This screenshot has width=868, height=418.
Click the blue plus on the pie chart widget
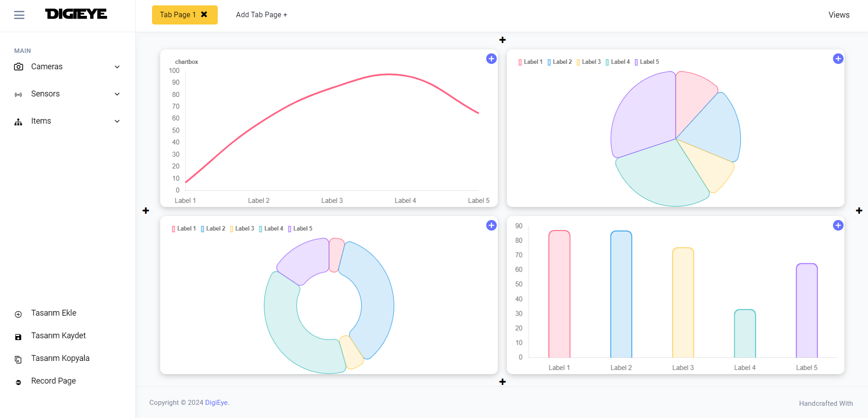[x=838, y=59]
